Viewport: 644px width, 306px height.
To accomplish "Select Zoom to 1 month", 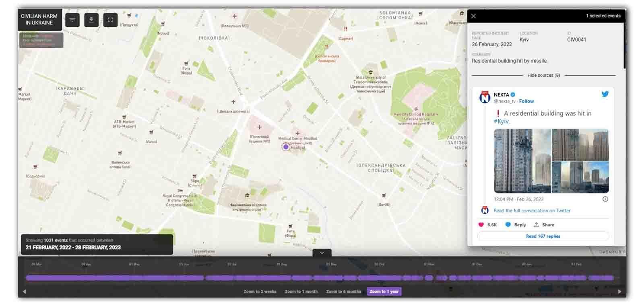I will tap(301, 292).
